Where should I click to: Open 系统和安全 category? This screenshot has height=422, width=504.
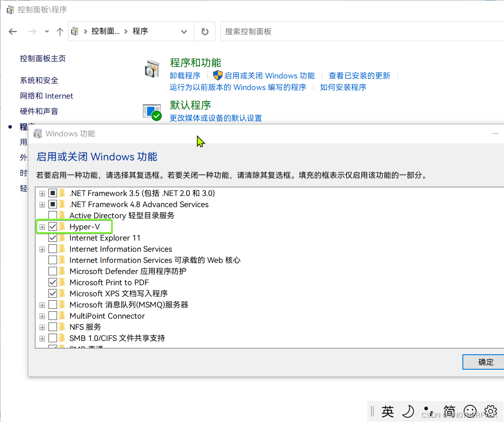coord(39,80)
